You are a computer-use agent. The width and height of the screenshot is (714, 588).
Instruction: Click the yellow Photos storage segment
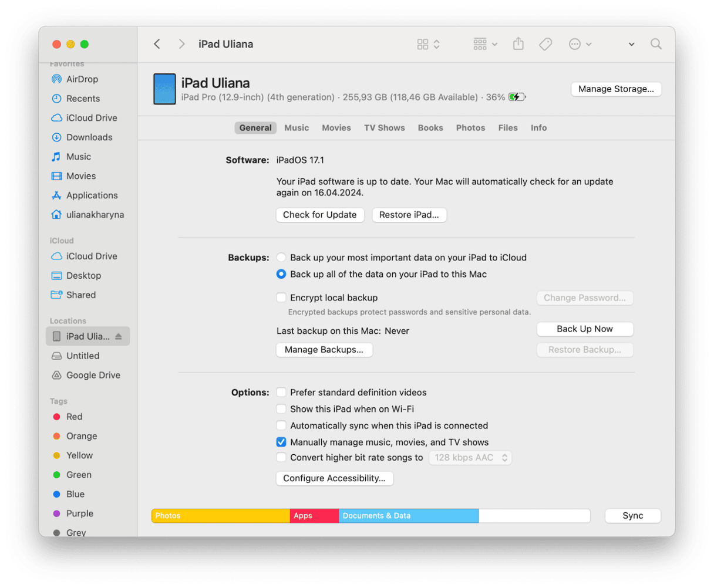(221, 516)
